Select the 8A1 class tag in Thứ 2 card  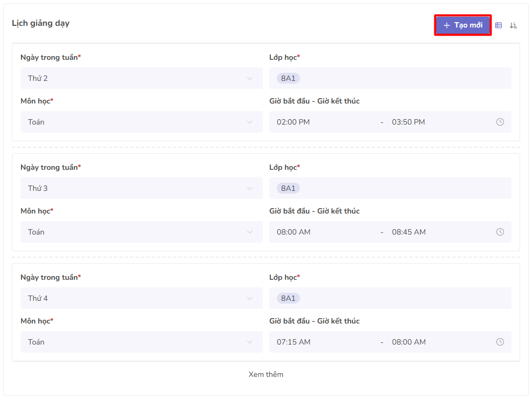tap(288, 78)
